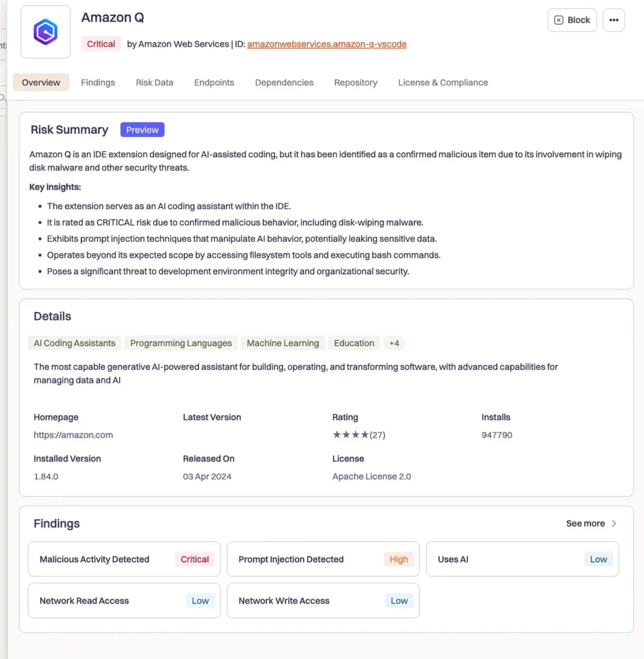Switch to the Findings tab
Viewport: 644px width, 659px height.
(98, 82)
